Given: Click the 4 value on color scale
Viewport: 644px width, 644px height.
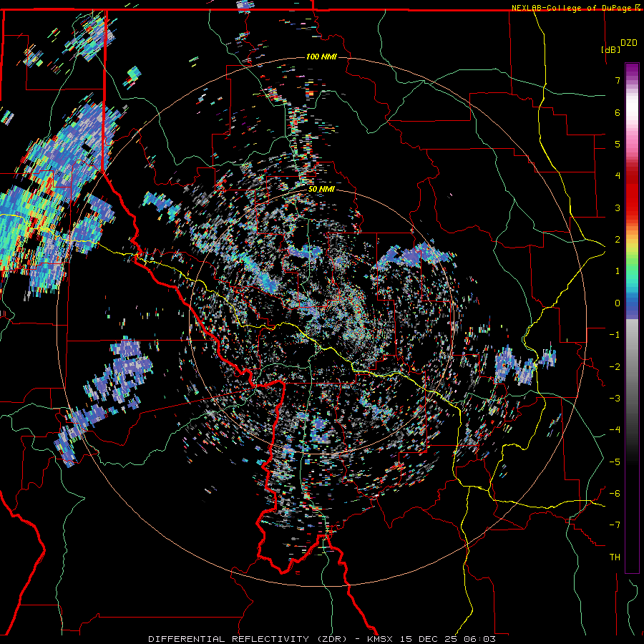Looking at the screenshot, I should pos(618,176).
